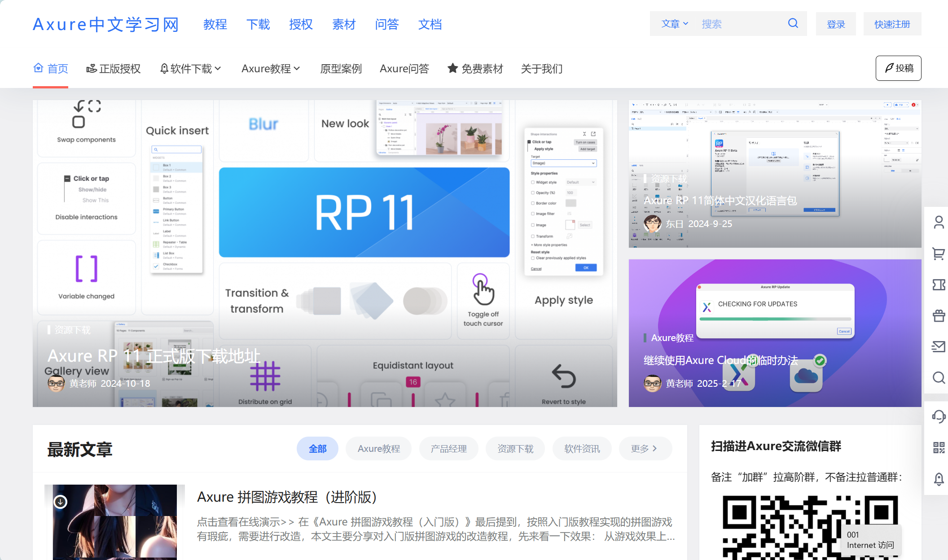Click the download badge on puzzle article thumbnail
The image size is (948, 560).
pos(60,501)
